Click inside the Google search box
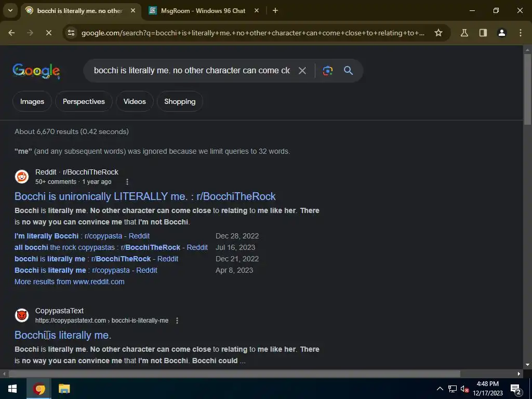532x399 pixels. click(x=192, y=71)
